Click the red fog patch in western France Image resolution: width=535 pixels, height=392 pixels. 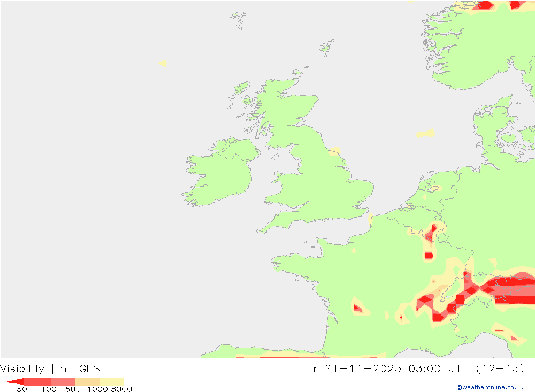(x=357, y=308)
